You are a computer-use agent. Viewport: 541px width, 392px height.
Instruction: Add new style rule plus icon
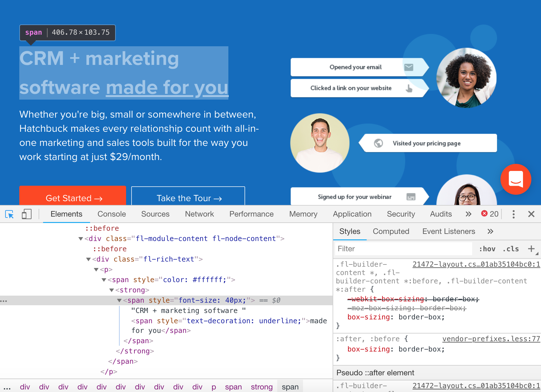531,249
